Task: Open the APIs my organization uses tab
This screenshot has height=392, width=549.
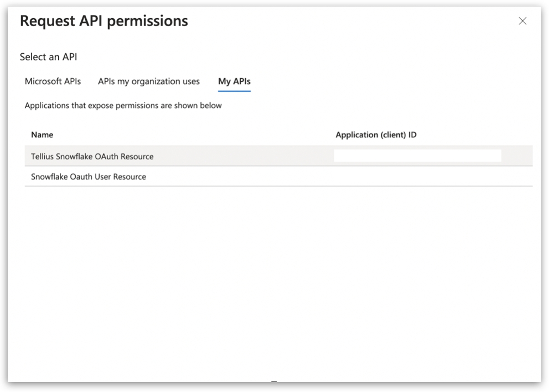Action: [x=148, y=81]
